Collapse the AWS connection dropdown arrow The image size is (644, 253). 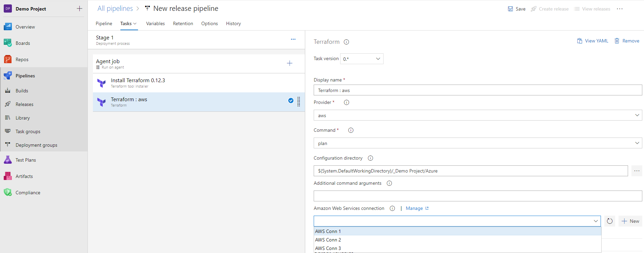tap(596, 221)
